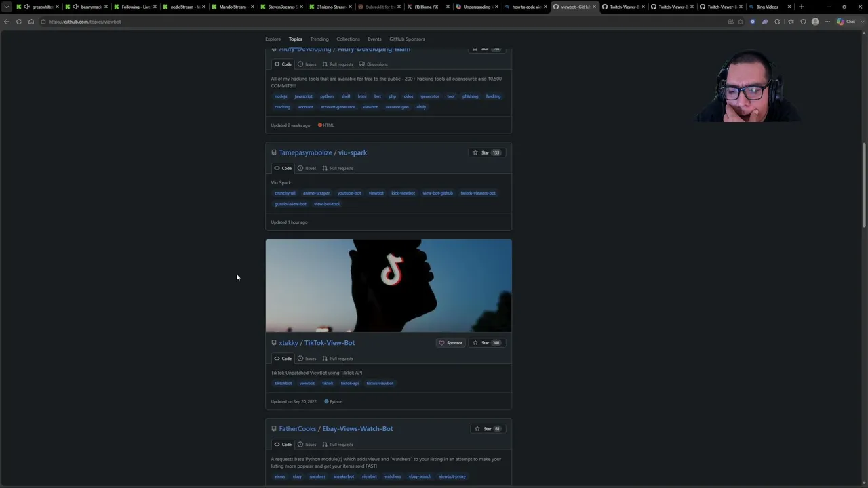Click the phishing topic tag
This screenshot has width=868, height=488.
[471, 96]
